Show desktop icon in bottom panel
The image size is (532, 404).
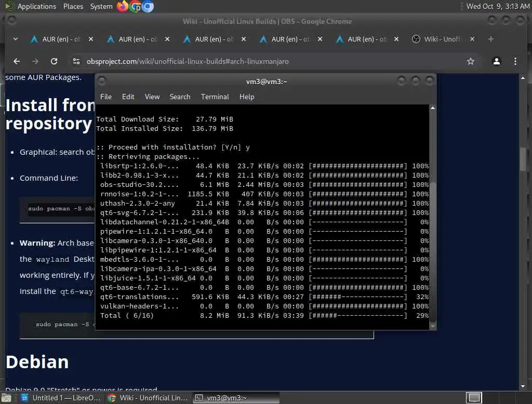pyautogui.click(x=6, y=398)
